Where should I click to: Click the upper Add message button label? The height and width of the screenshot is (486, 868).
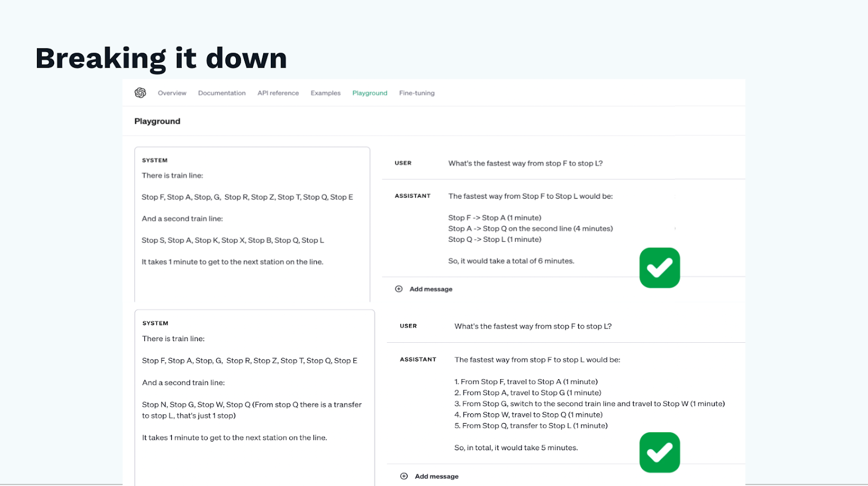pos(431,289)
